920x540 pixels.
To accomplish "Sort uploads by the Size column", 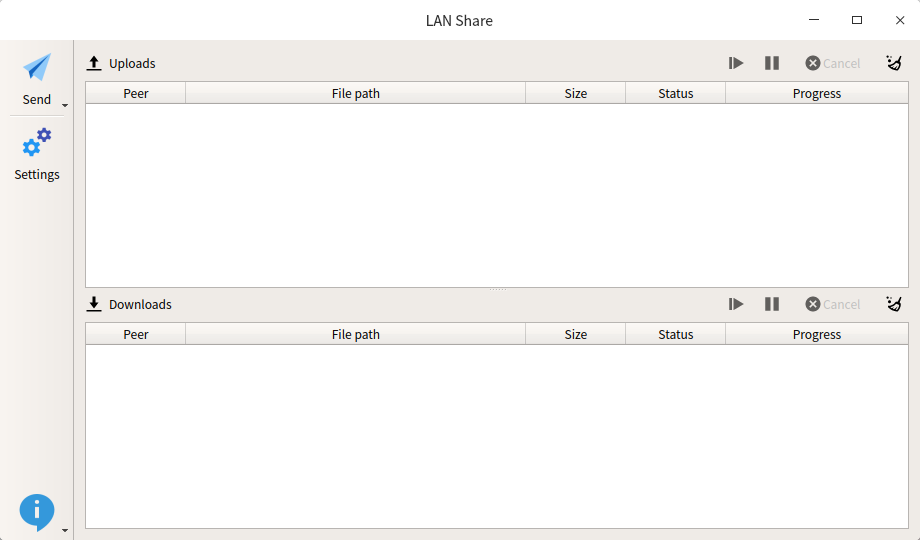I will (576, 93).
